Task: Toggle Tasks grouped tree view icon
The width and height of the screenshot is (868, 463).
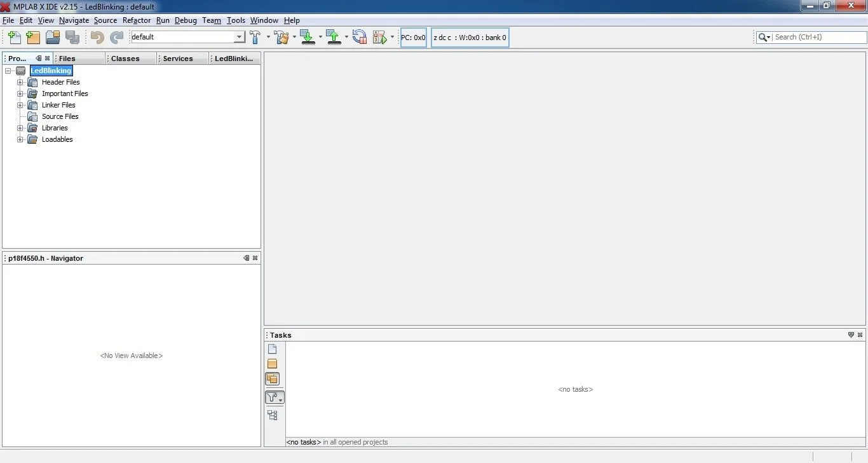Action: 272,415
